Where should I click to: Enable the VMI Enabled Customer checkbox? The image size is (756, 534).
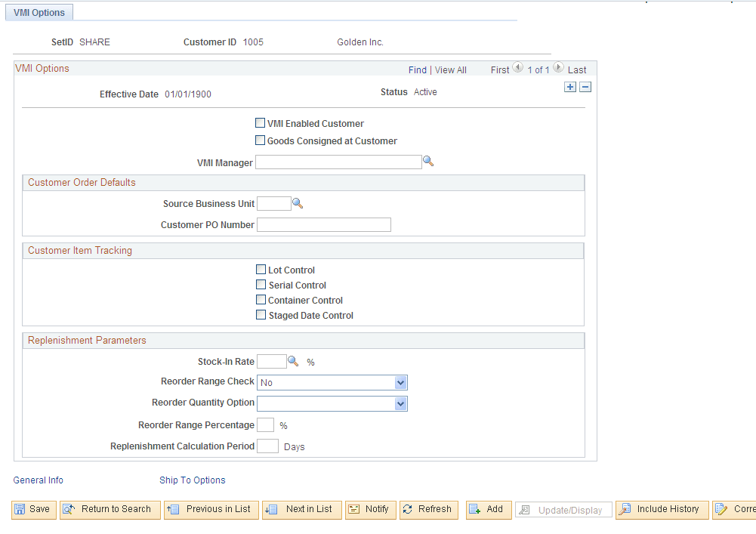(x=261, y=122)
